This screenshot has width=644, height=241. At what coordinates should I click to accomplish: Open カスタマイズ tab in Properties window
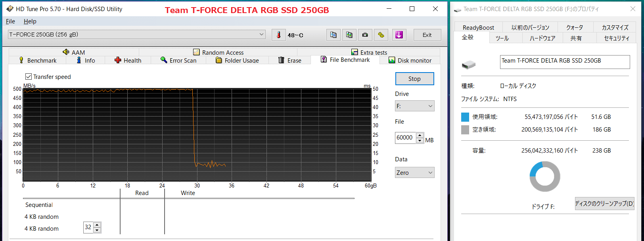[615, 27]
